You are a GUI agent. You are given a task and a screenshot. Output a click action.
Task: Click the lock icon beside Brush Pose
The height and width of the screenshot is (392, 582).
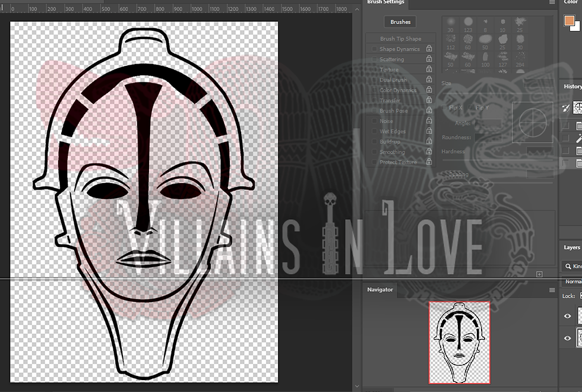pyautogui.click(x=429, y=110)
